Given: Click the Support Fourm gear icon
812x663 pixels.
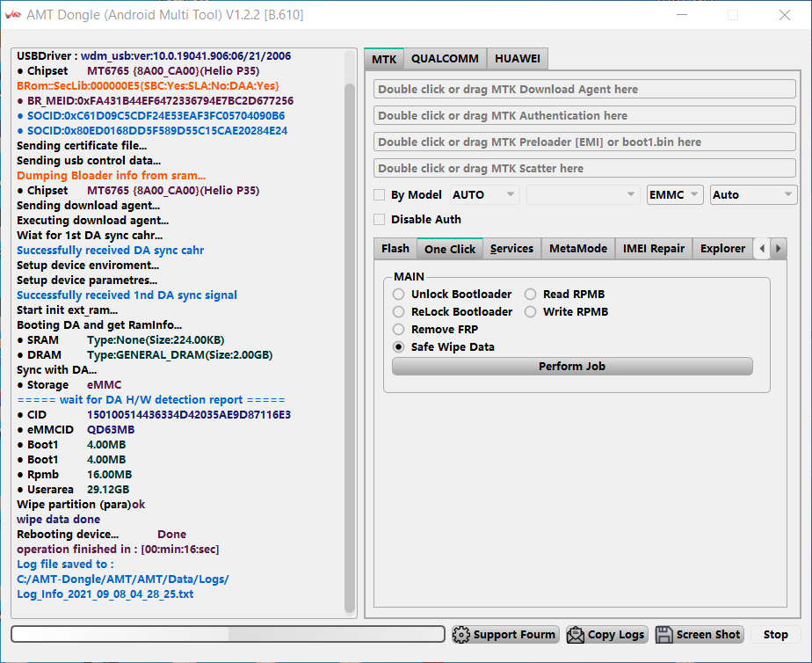Looking at the screenshot, I should (x=460, y=635).
